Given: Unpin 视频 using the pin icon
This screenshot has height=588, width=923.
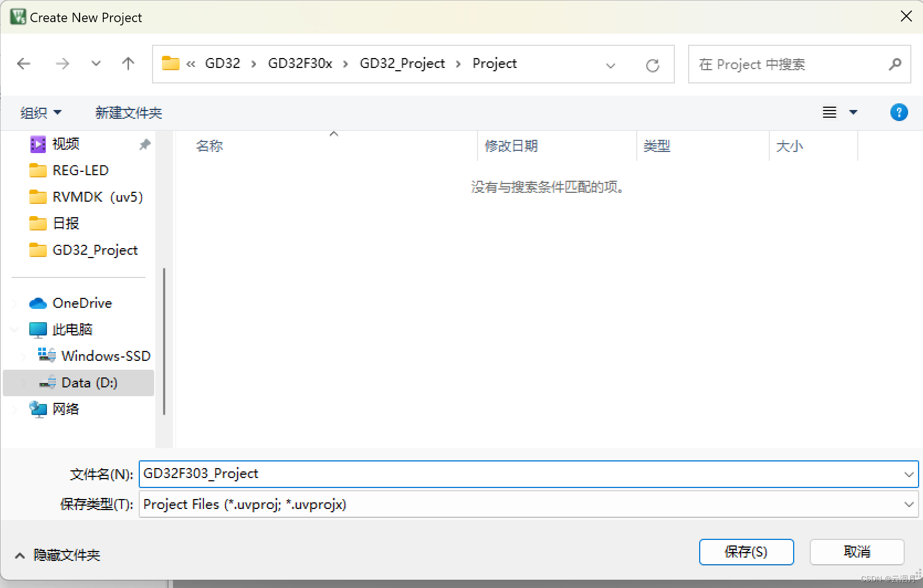Looking at the screenshot, I should tap(145, 144).
